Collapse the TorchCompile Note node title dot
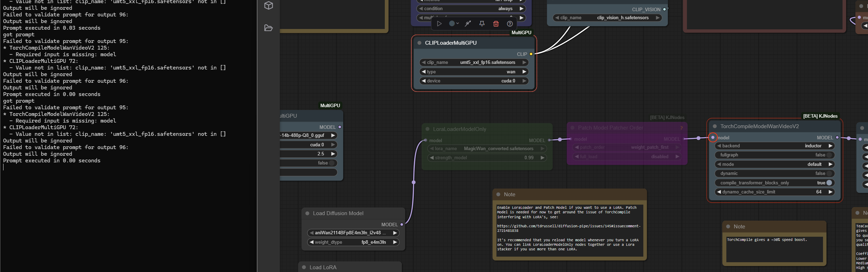The width and height of the screenshot is (868, 272). 728,227
